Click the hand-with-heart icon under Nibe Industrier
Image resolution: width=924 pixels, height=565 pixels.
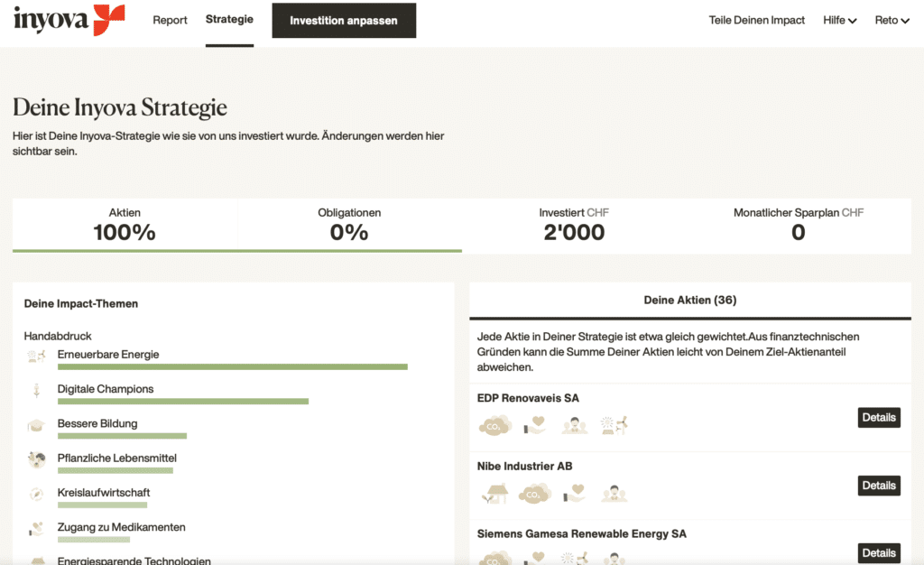click(x=575, y=493)
